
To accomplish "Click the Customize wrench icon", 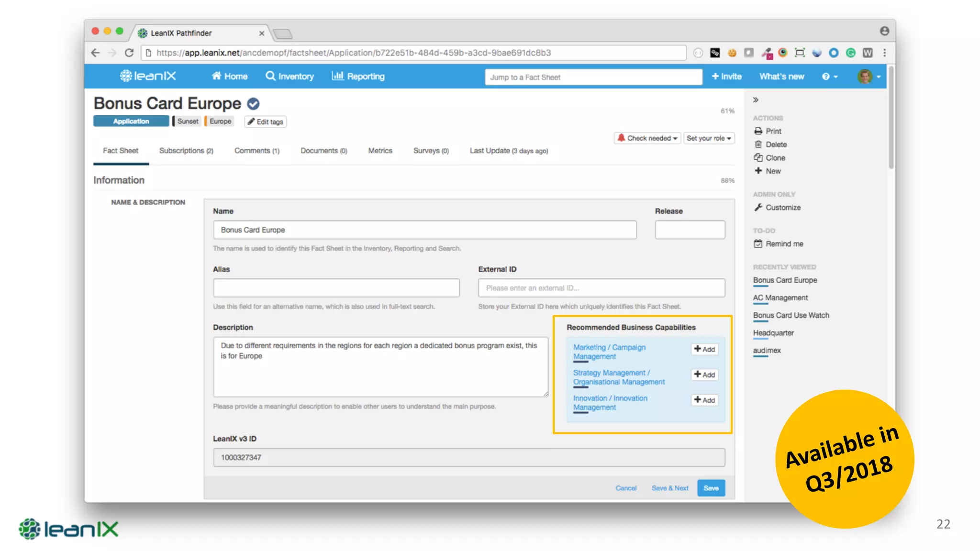I will [x=758, y=208].
